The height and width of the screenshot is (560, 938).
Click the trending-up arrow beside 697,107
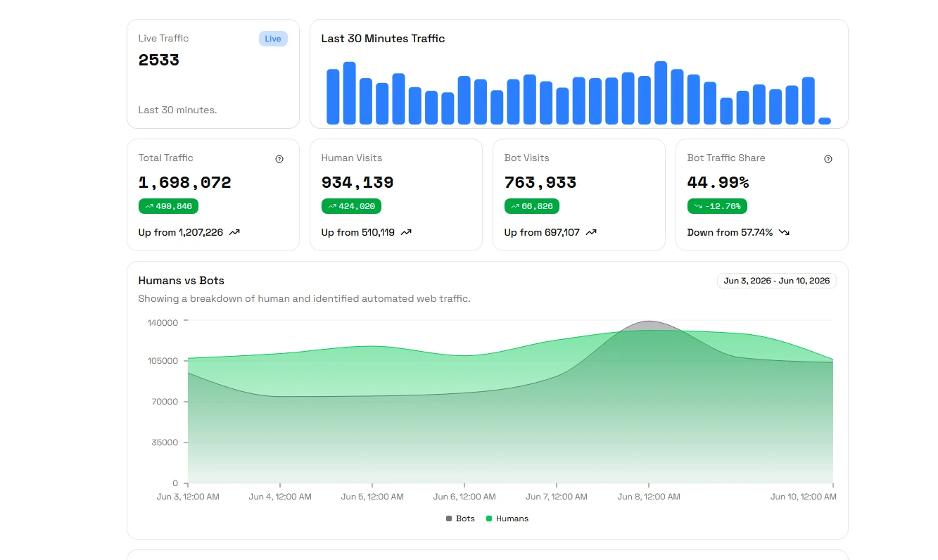point(591,232)
